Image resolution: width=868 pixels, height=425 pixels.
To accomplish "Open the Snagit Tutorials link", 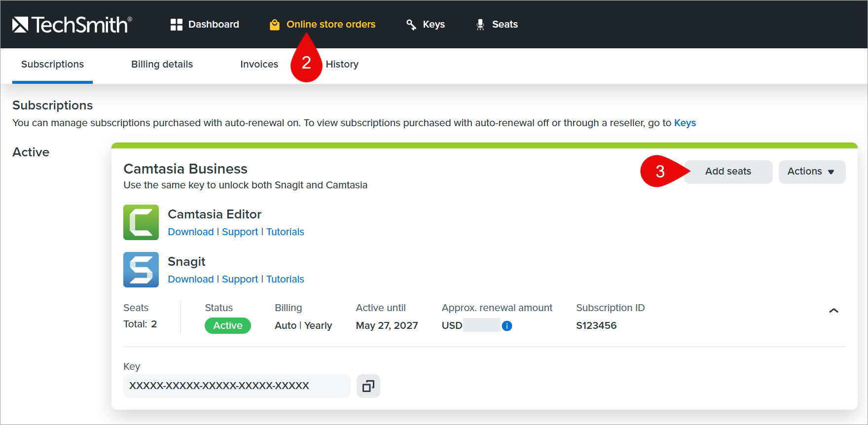I will pyautogui.click(x=285, y=279).
